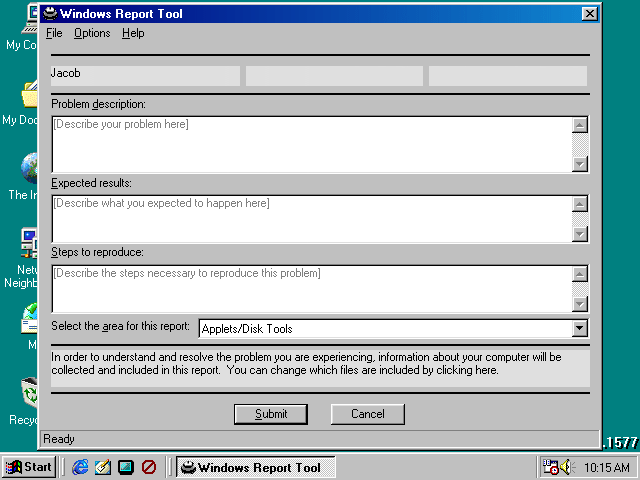Focus the Expected results text area
Screen dimensions: 640x480
(312, 219)
